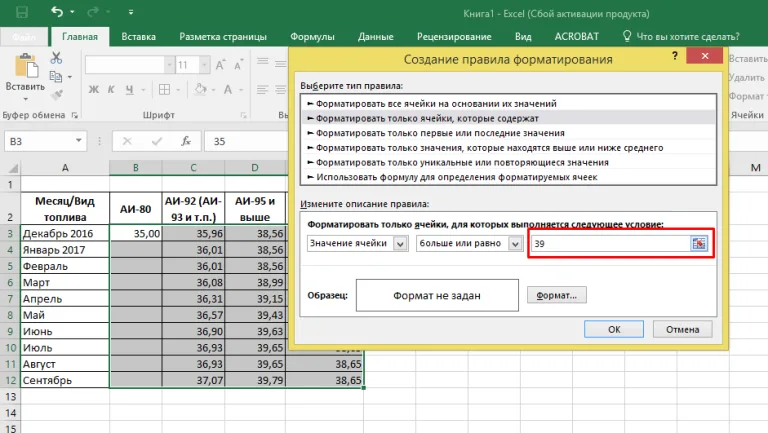The width and height of the screenshot is (768, 433).
Task: Click the font color A icon
Action: [x=228, y=89]
